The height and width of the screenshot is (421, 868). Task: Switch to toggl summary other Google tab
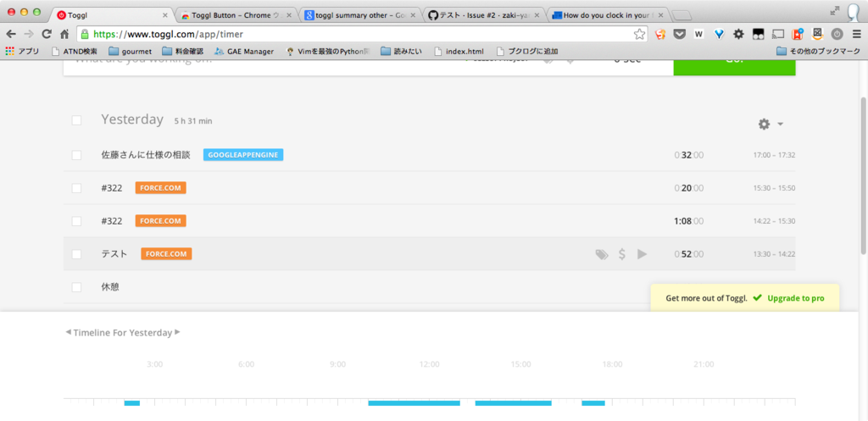coord(359,15)
